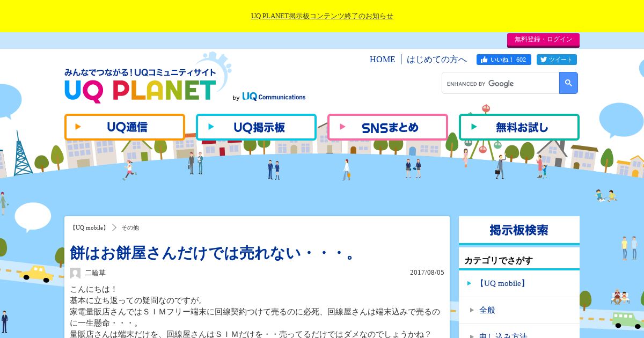Click the cyan arrow beside sidebar 【UQ mobile】
This screenshot has height=338, width=644.
[x=469, y=283]
